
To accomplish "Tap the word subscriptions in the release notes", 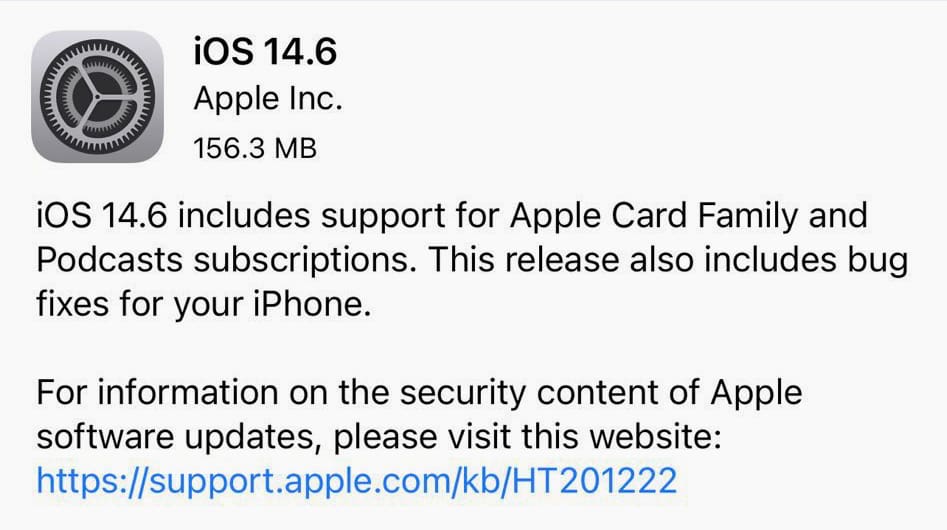I will click(x=305, y=261).
